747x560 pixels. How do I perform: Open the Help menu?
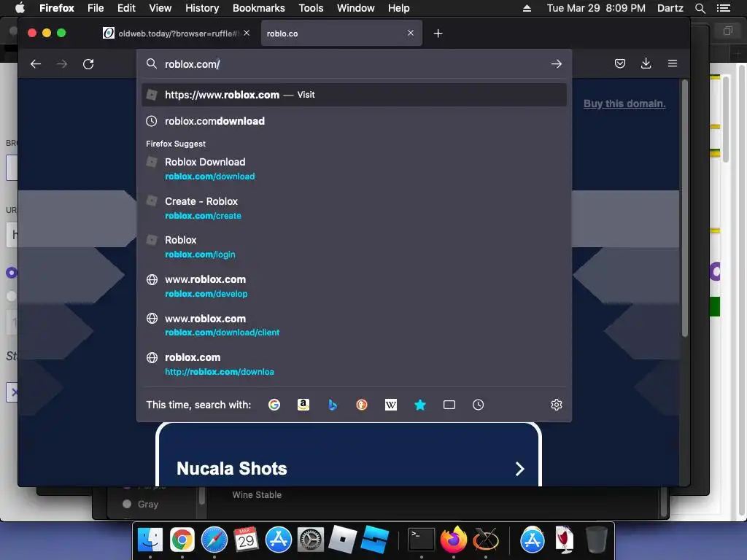(x=399, y=8)
